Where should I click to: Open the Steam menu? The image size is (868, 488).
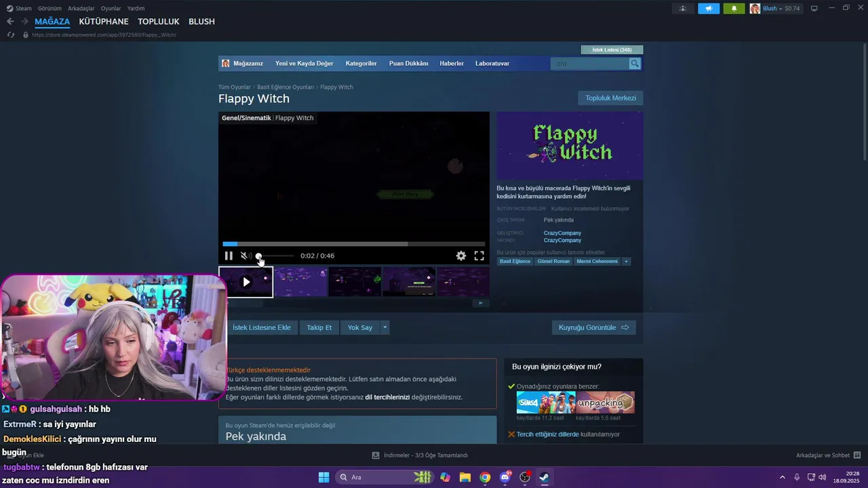(x=20, y=8)
